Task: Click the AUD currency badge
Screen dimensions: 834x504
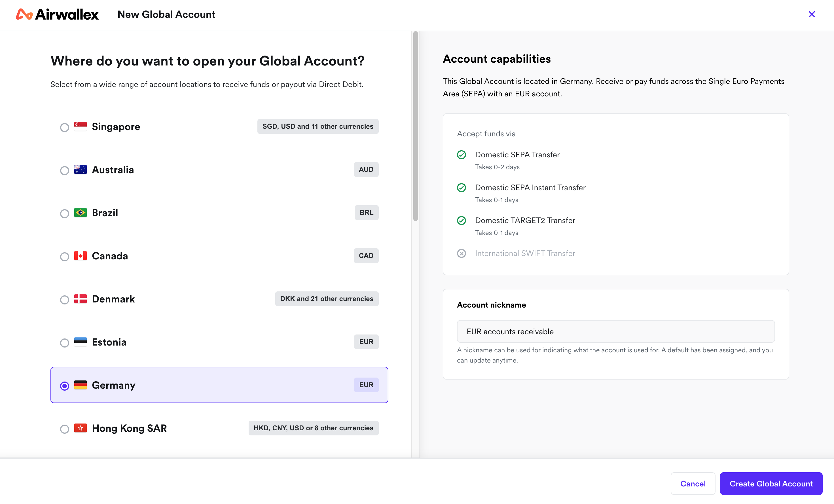Action: (366, 169)
